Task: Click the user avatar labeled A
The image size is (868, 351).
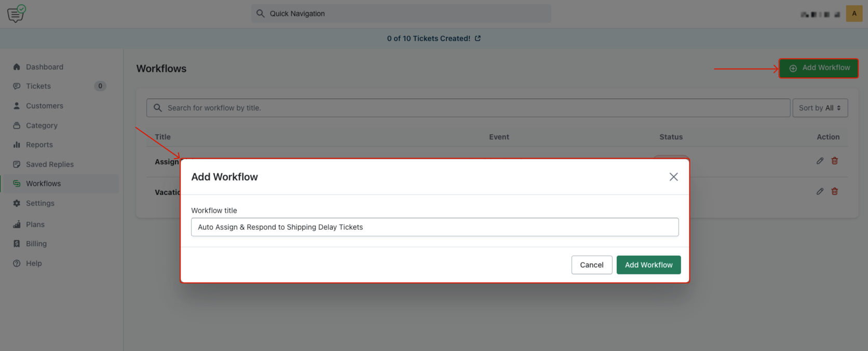Action: (854, 13)
